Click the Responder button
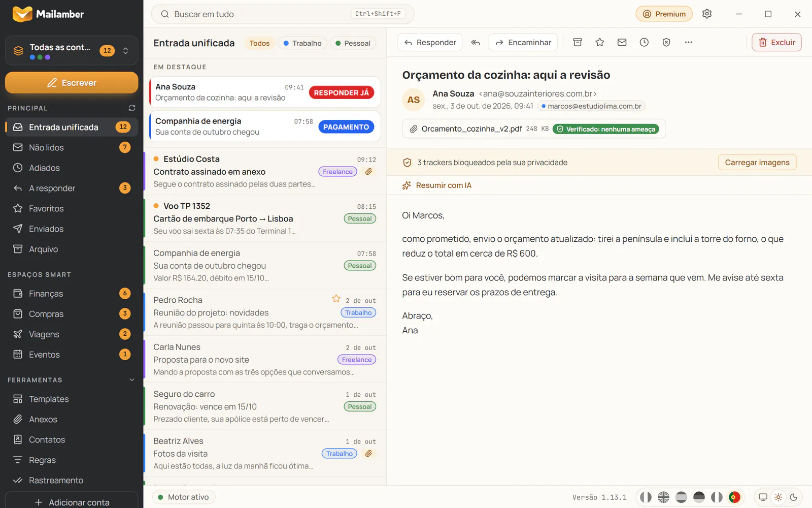The height and width of the screenshot is (508, 812). (430, 43)
